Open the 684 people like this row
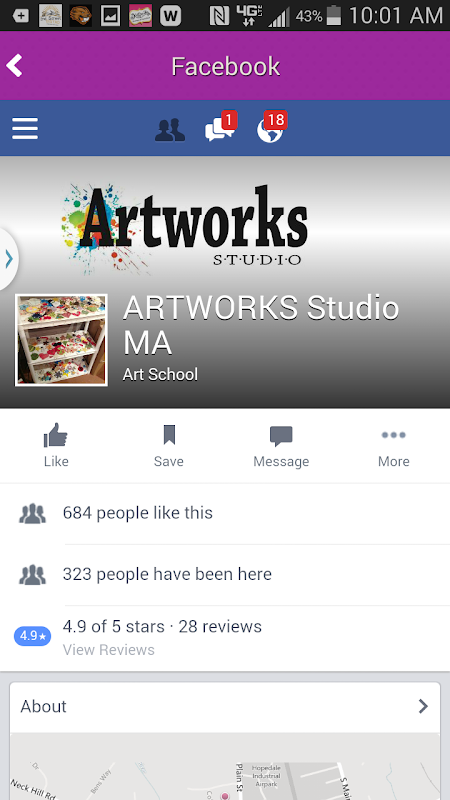Viewport: 450px width, 800px height. [225, 513]
